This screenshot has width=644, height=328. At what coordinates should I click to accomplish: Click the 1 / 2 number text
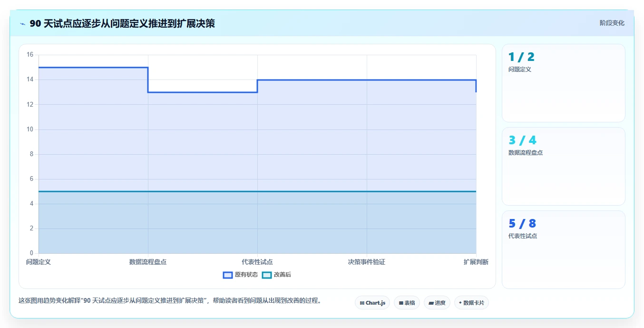tap(521, 57)
